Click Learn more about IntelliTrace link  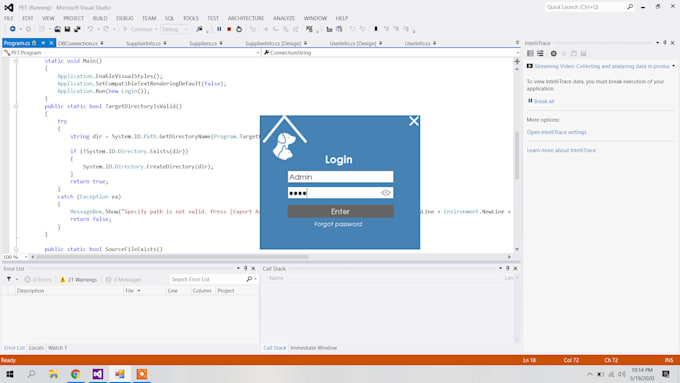561,150
